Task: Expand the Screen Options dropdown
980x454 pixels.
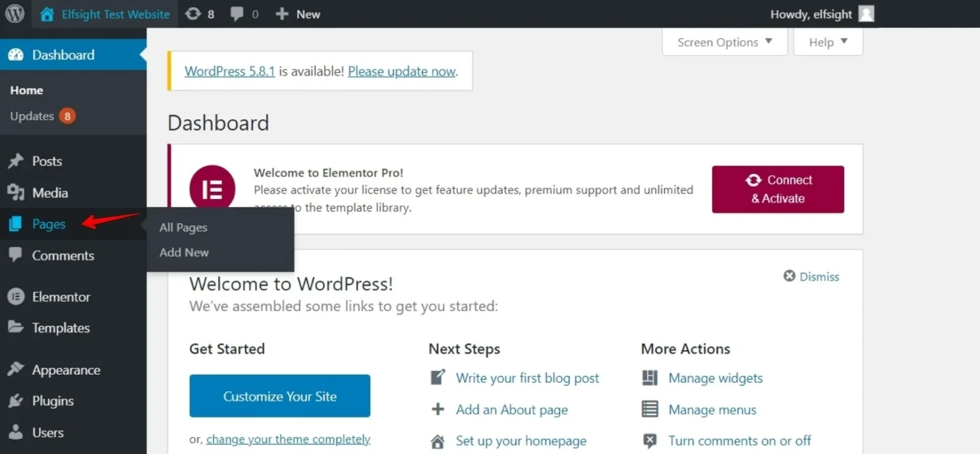Action: pyautogui.click(x=724, y=41)
